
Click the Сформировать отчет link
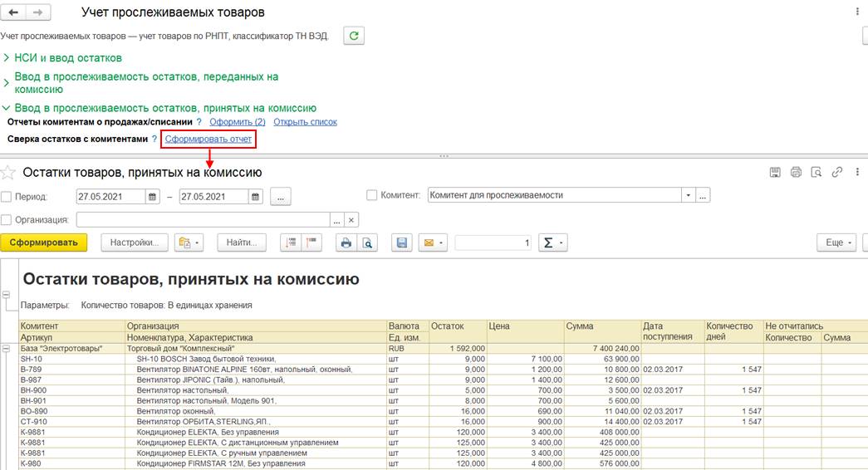pos(208,139)
